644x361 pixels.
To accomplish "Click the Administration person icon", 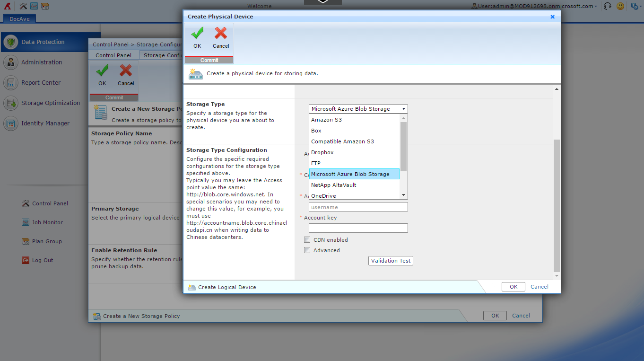I will click(x=11, y=62).
